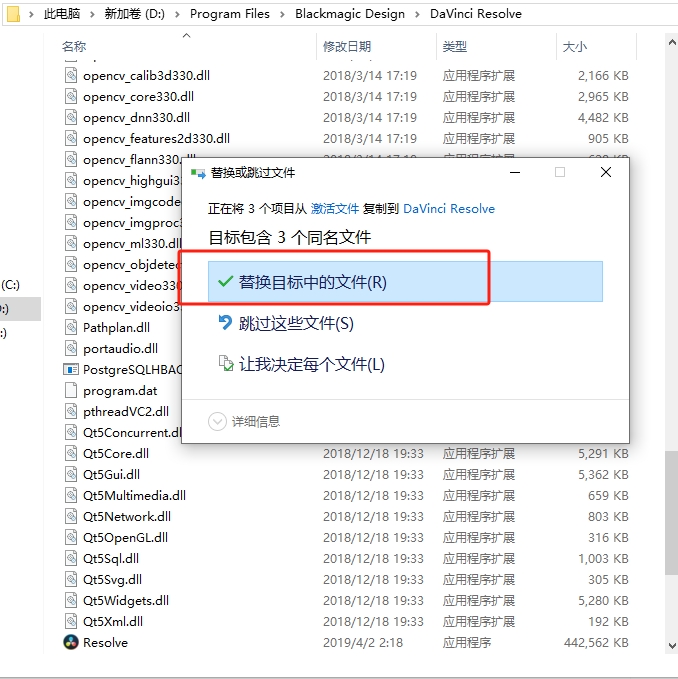Open the DaVinci Resolve destination link

(448, 209)
